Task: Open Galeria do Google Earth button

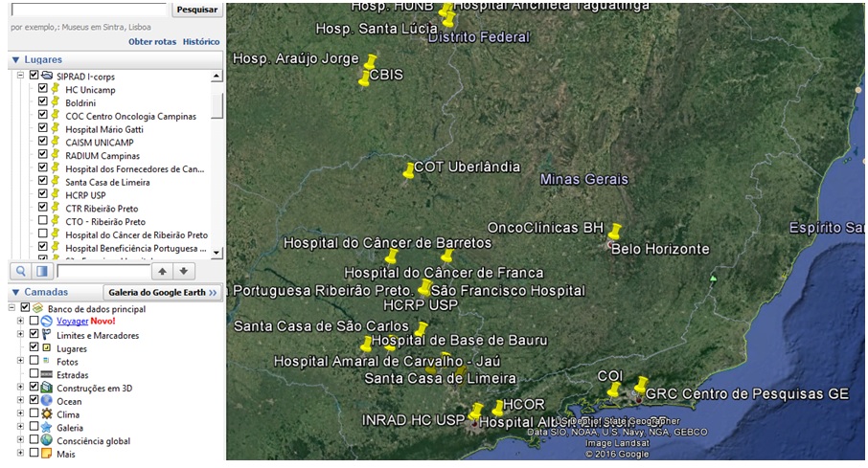Action: (162, 292)
